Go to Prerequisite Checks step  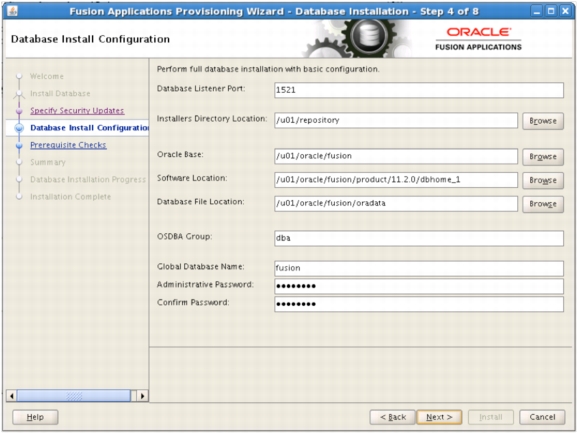pos(68,145)
